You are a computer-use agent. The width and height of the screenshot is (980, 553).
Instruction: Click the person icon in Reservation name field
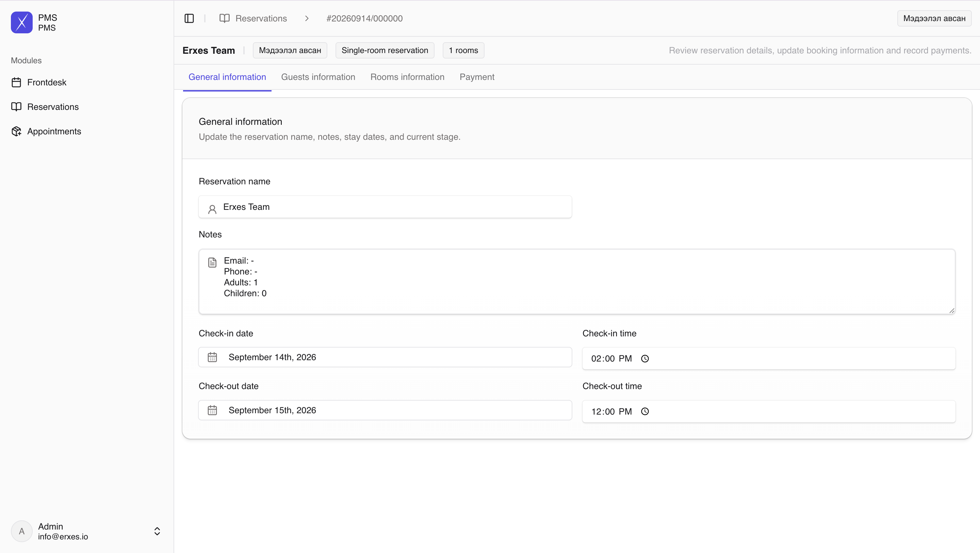point(212,209)
